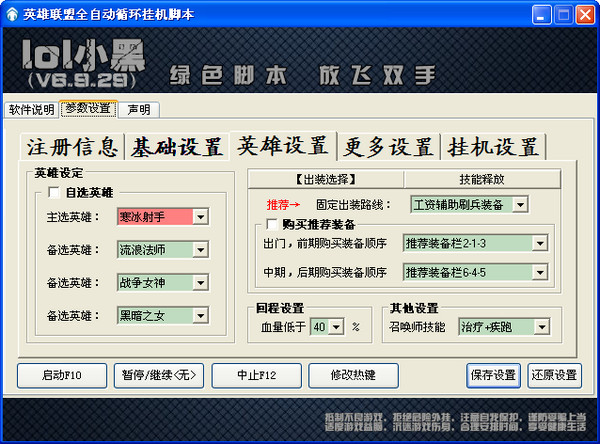600x444 pixels.
Task: Click the app home icon in title bar
Action: point(11,15)
